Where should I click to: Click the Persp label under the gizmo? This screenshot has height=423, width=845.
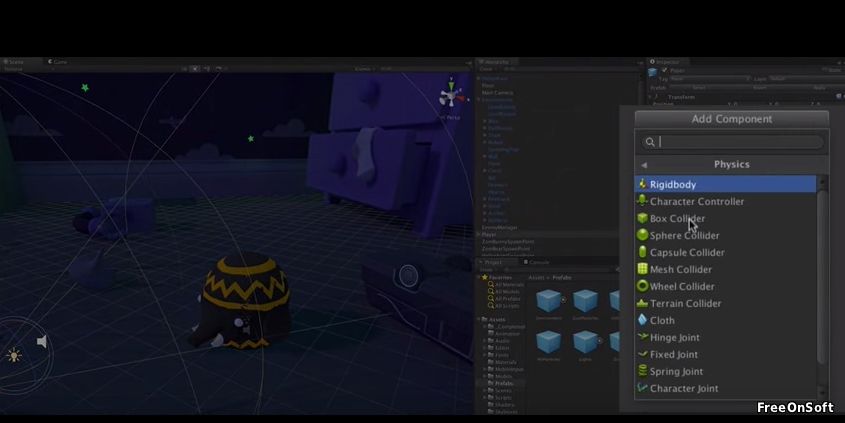click(451, 117)
